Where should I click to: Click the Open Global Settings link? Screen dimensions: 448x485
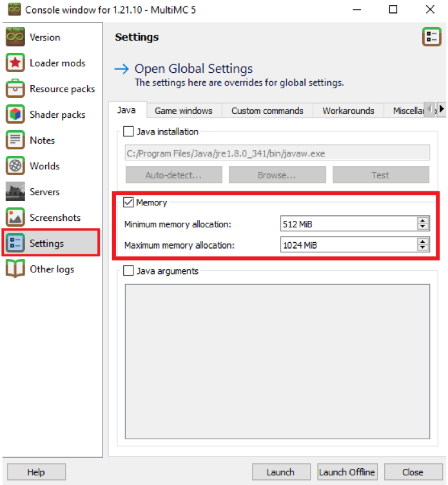click(193, 69)
